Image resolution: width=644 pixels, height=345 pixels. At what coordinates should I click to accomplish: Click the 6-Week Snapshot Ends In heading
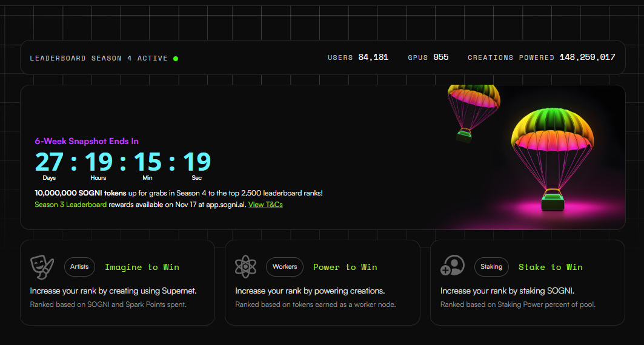click(x=87, y=141)
